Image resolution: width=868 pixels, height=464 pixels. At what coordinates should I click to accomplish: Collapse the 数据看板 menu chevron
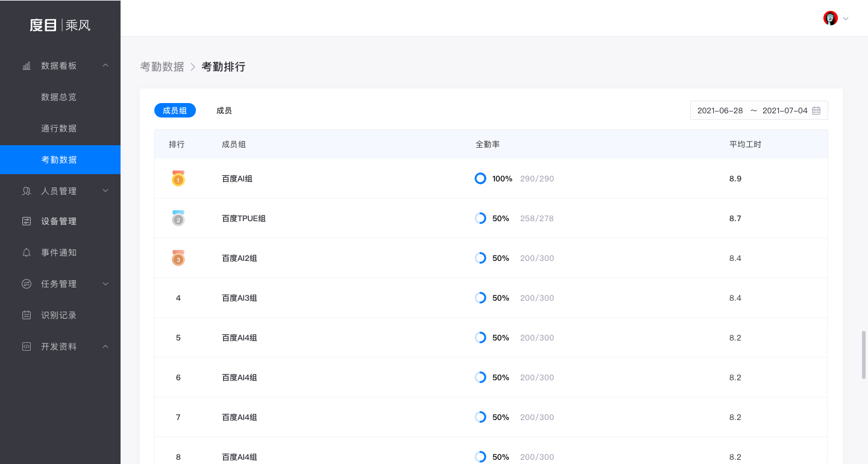tap(105, 65)
